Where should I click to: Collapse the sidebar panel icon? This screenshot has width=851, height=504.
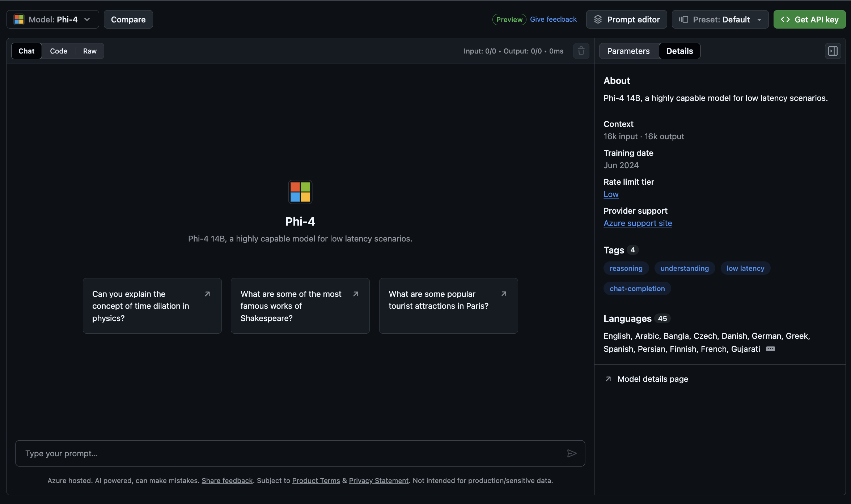(833, 51)
